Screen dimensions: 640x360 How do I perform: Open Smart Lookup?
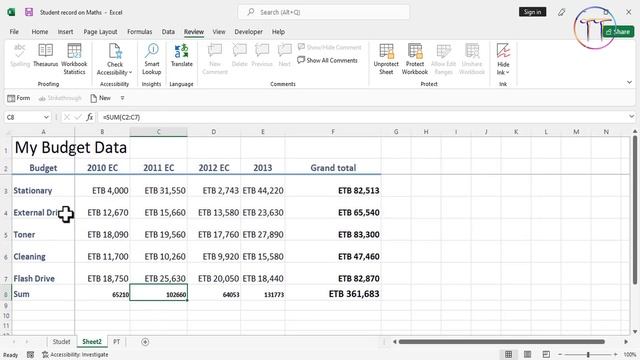pyautogui.click(x=151, y=59)
